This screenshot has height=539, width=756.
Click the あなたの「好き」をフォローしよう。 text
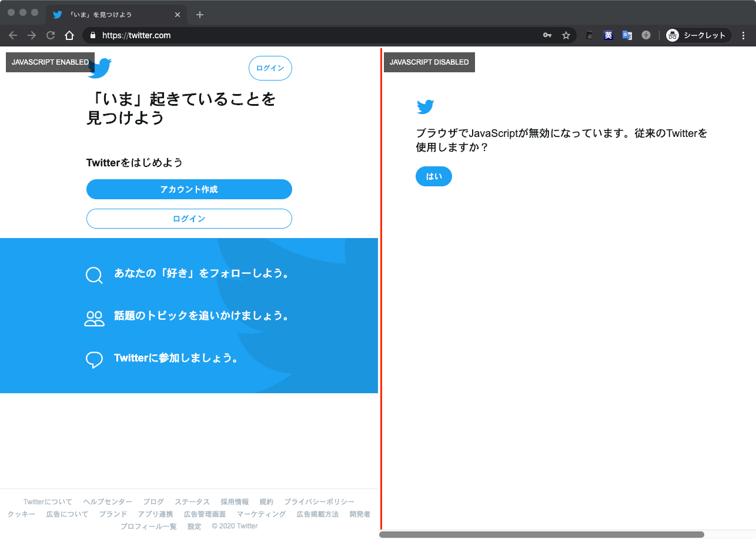(x=202, y=274)
